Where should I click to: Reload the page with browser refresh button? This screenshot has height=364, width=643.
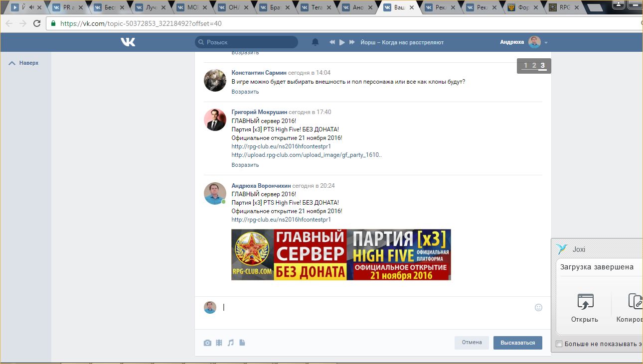tap(36, 23)
